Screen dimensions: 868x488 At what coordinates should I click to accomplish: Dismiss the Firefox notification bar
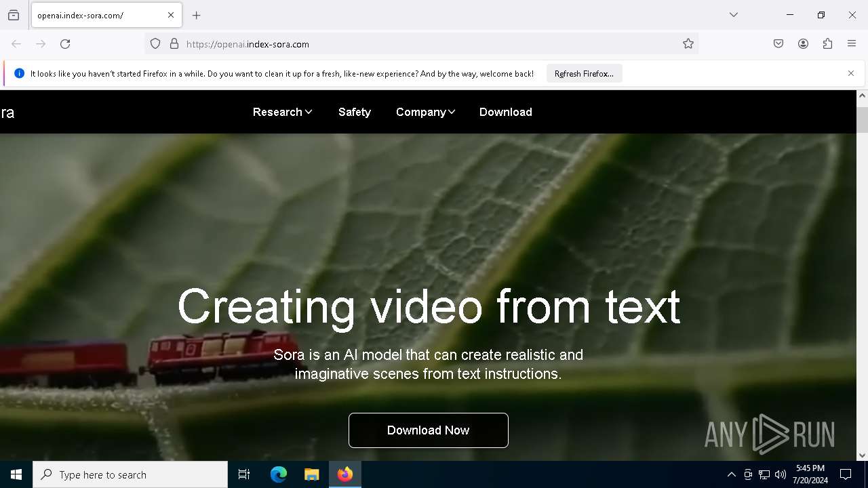tap(851, 73)
